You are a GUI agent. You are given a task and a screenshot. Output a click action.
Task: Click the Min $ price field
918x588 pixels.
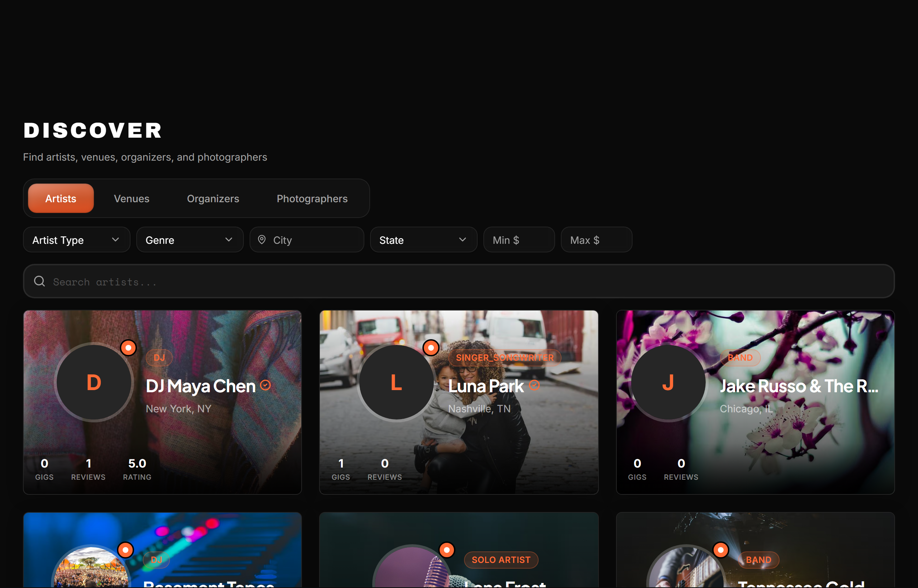click(519, 240)
